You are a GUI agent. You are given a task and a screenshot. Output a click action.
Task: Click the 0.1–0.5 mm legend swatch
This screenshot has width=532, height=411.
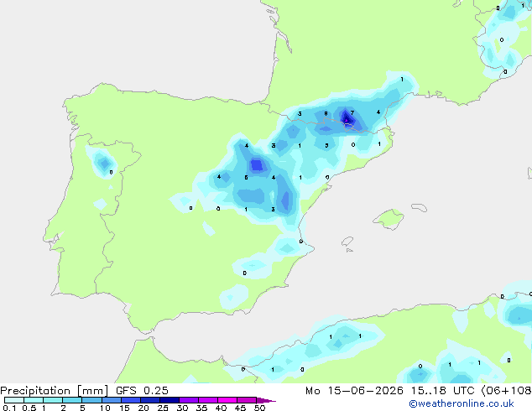[x=14, y=400]
